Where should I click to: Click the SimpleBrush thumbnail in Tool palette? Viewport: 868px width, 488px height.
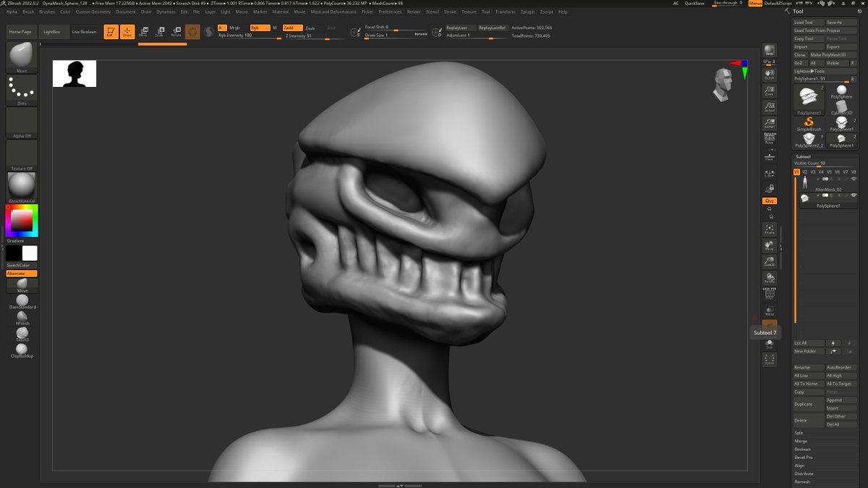click(808, 121)
